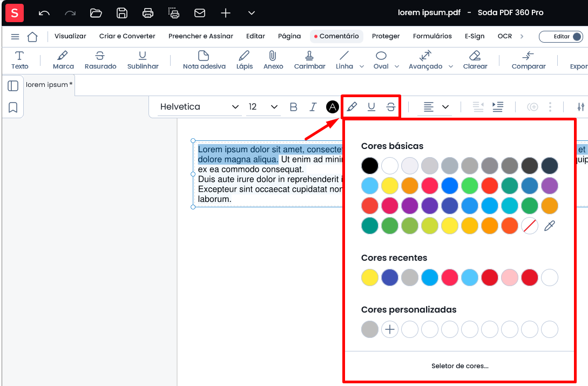Open the font size 12 dropdown

[x=263, y=107]
